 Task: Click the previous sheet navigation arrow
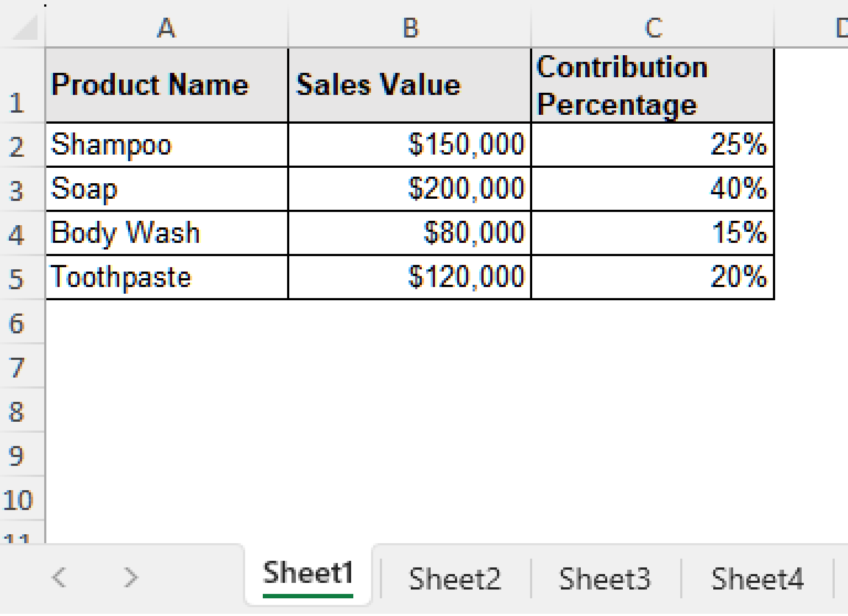tap(59, 578)
